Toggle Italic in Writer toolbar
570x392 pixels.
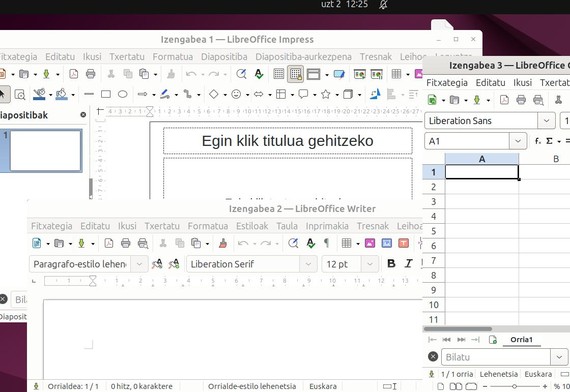[408, 264]
